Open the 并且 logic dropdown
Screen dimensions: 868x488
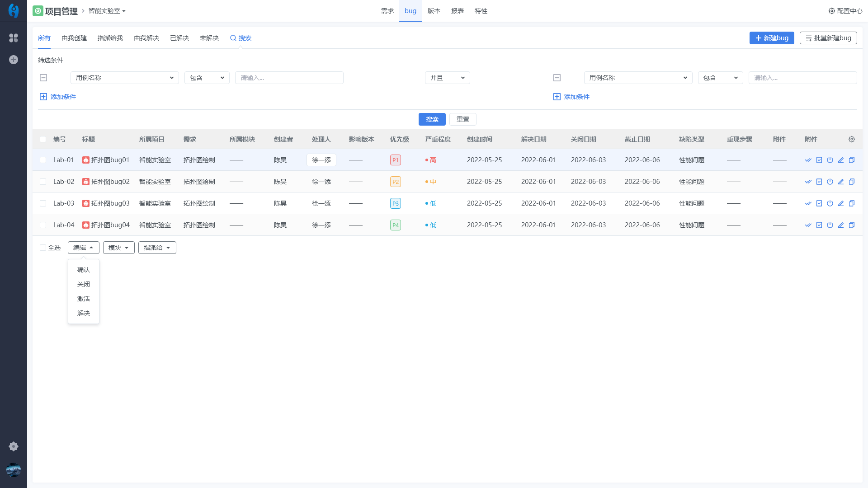(x=448, y=78)
